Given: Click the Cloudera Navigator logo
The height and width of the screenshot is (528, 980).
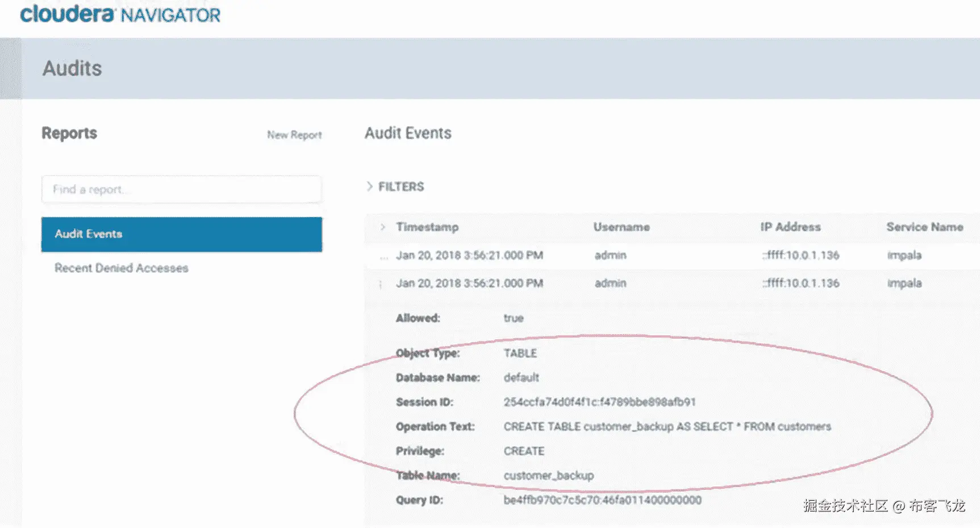Looking at the screenshot, I should (120, 14).
